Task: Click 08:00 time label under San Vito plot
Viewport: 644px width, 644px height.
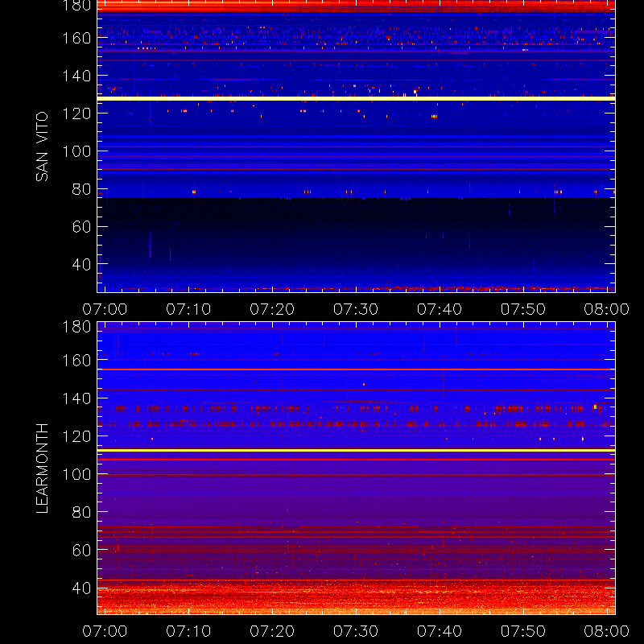Action: tap(607, 309)
